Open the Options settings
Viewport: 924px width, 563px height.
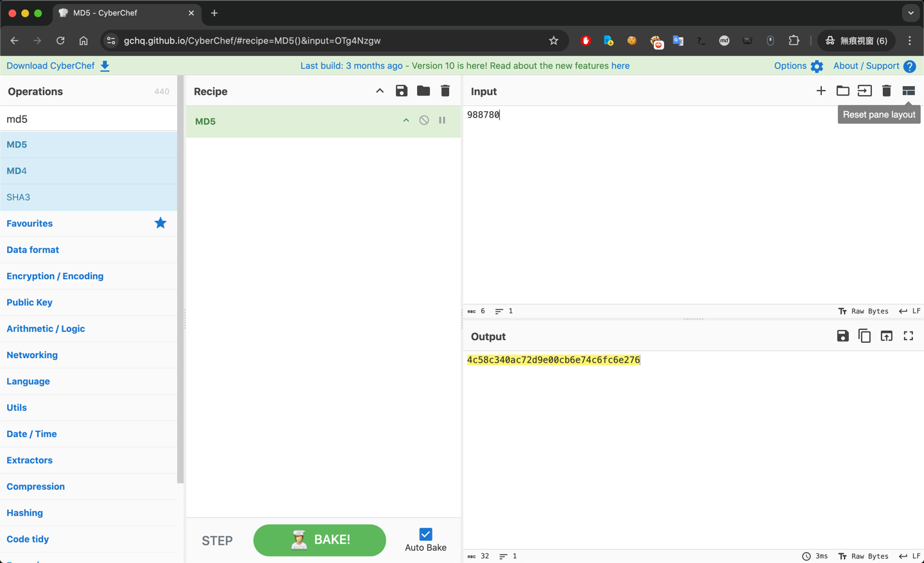click(x=798, y=65)
